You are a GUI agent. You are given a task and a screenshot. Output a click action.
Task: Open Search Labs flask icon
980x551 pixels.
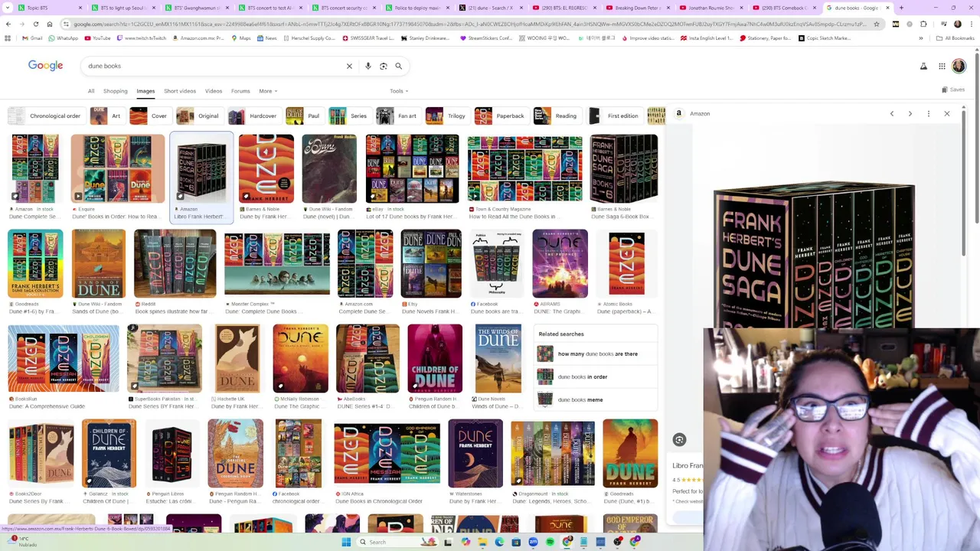point(923,67)
